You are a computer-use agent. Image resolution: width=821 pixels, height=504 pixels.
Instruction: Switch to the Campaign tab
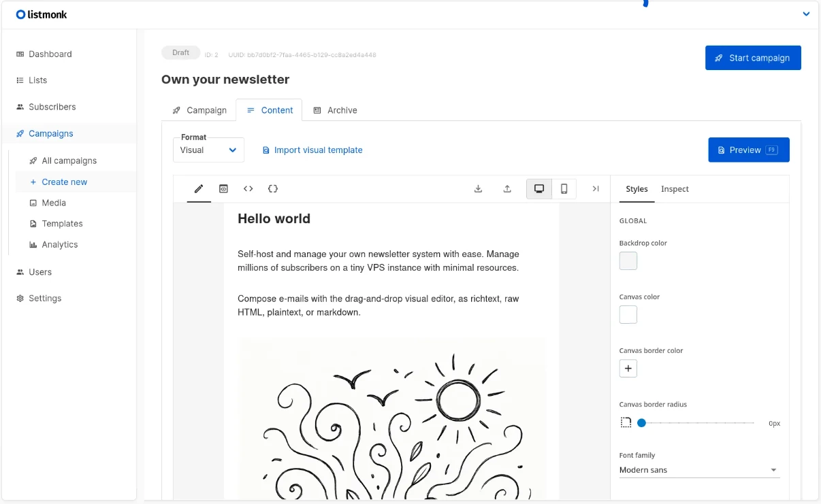click(199, 110)
